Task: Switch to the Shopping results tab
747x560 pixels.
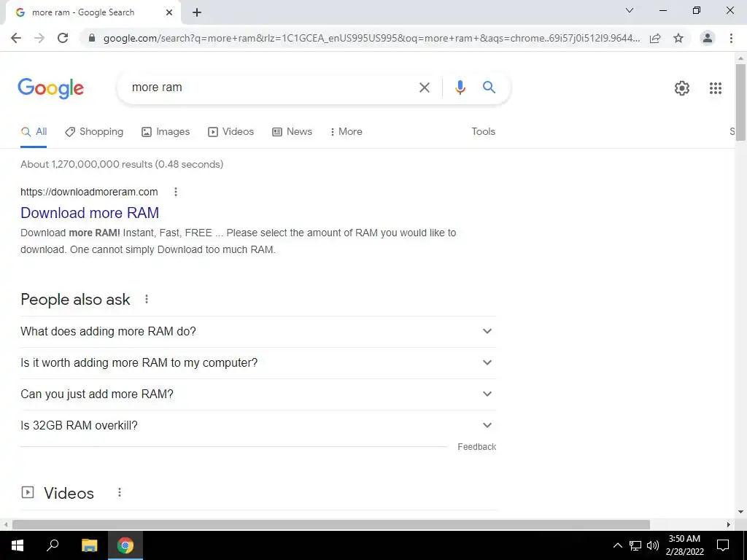Action: coord(94,132)
